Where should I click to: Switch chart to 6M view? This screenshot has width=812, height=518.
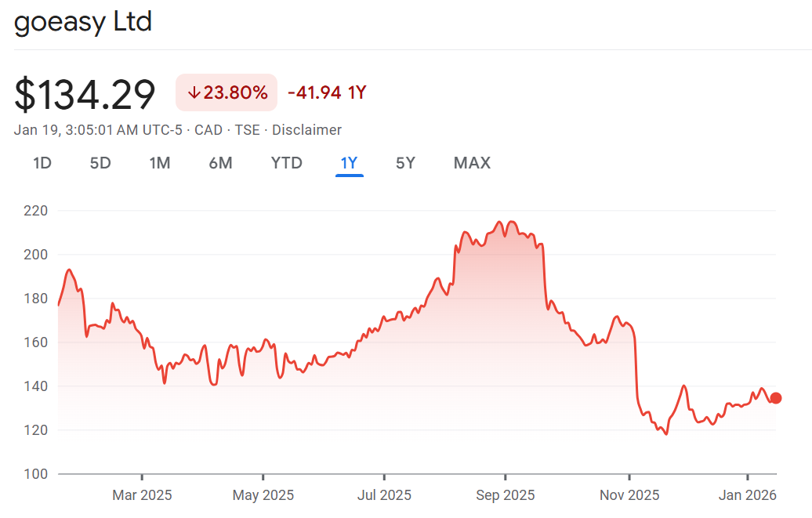coord(220,163)
